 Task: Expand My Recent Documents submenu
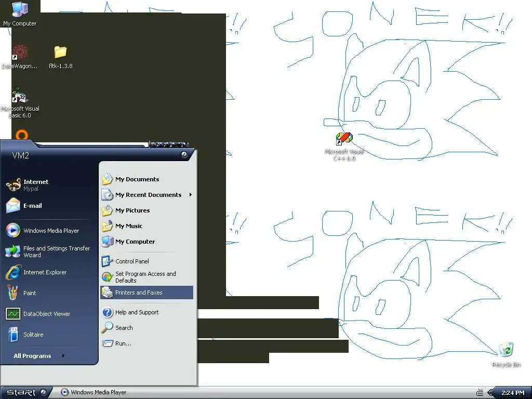pyautogui.click(x=147, y=195)
